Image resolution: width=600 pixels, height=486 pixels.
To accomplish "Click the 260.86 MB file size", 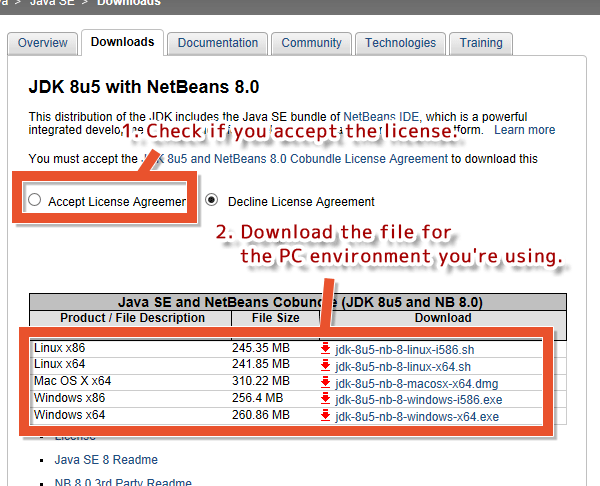I will pos(261,415).
